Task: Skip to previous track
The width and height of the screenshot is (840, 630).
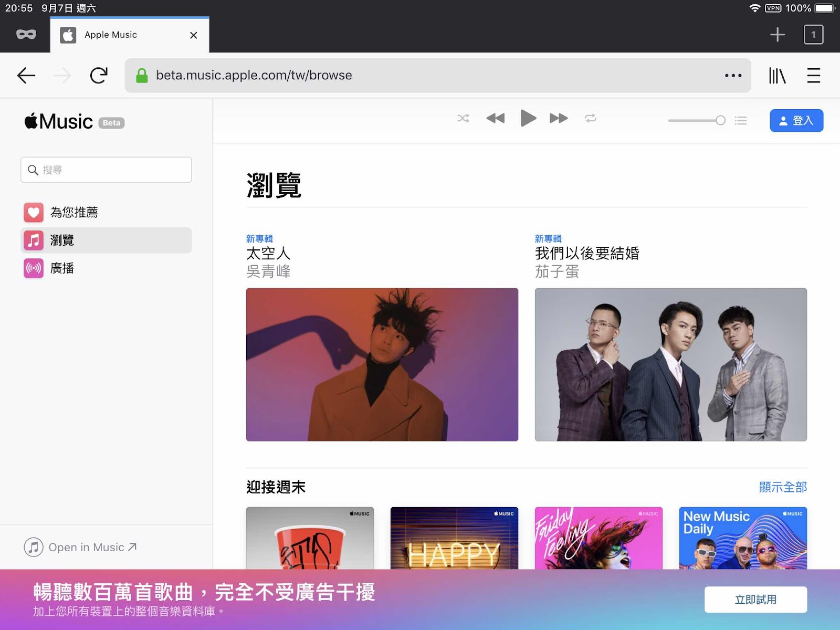Action: click(495, 119)
